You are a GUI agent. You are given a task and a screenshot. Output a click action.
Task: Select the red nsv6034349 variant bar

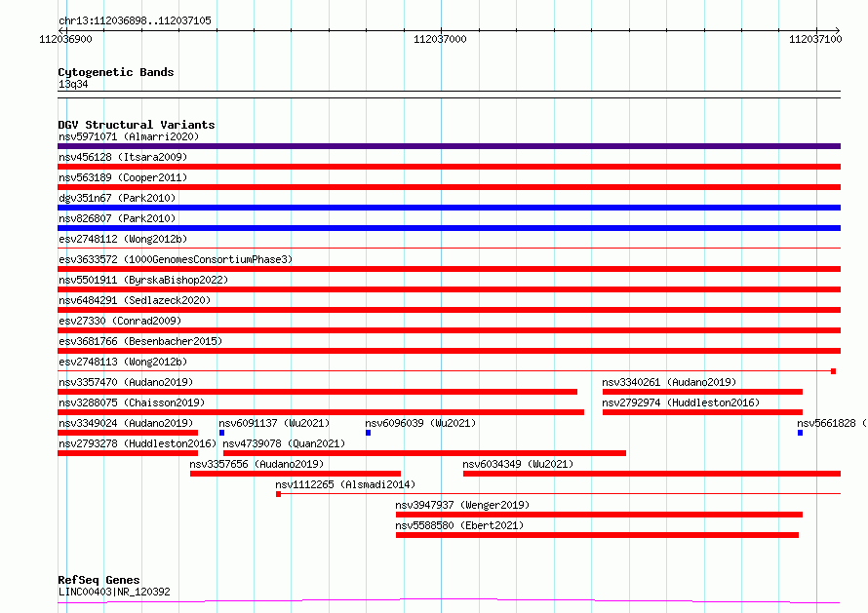tap(652, 474)
